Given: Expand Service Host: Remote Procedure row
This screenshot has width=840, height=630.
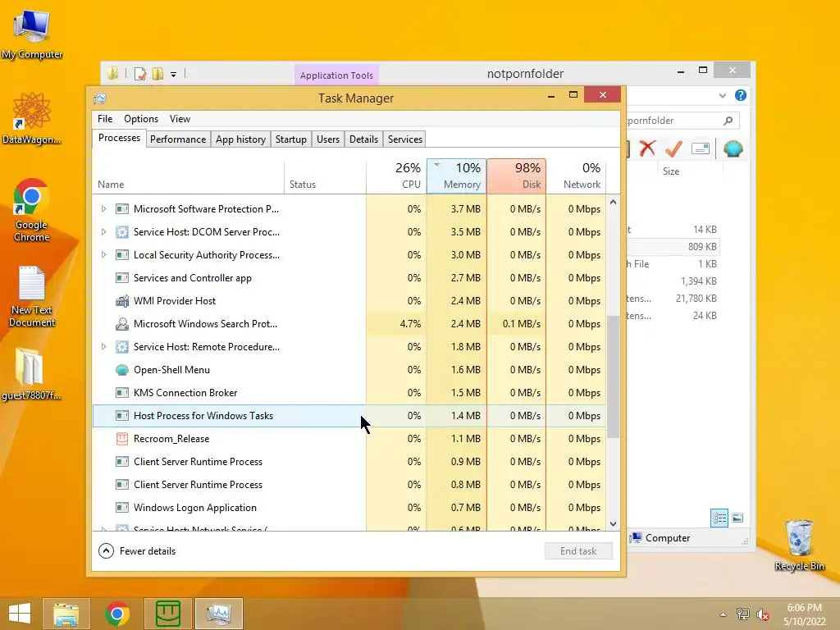Looking at the screenshot, I should tap(104, 347).
